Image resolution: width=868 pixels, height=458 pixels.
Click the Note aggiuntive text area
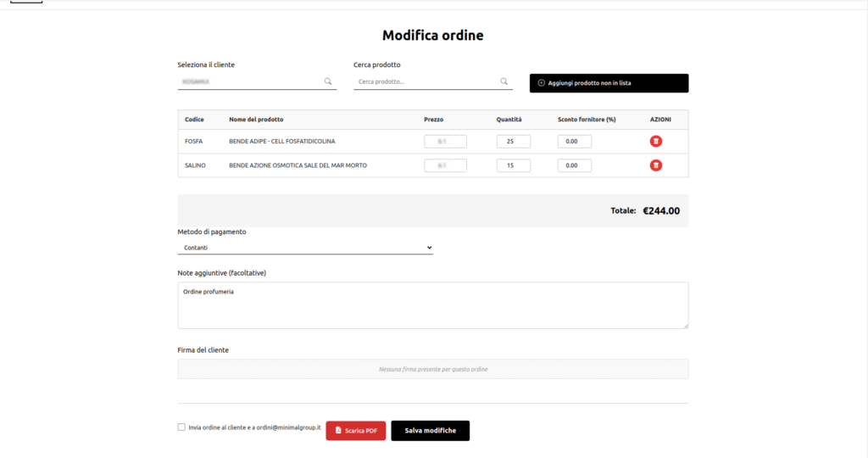pyautogui.click(x=432, y=305)
